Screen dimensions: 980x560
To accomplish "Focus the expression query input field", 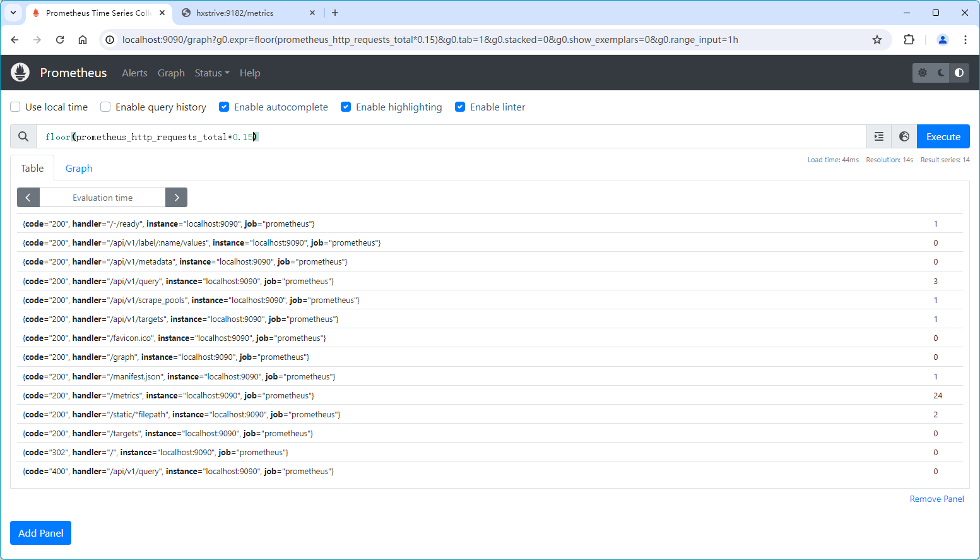I will point(451,136).
